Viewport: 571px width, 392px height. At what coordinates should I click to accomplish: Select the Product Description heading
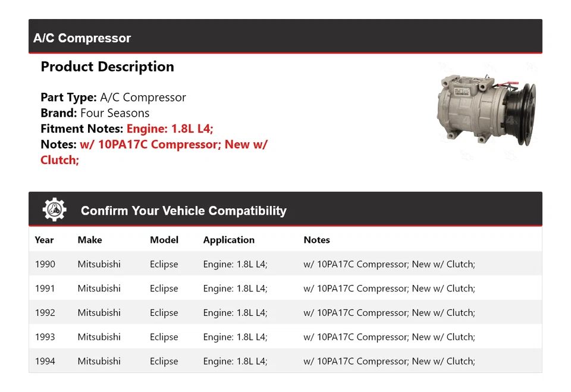pyautogui.click(x=107, y=67)
